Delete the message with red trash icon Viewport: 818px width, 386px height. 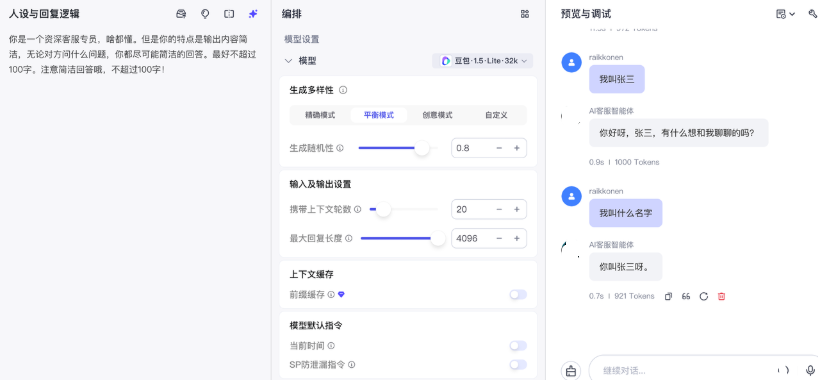coord(721,296)
